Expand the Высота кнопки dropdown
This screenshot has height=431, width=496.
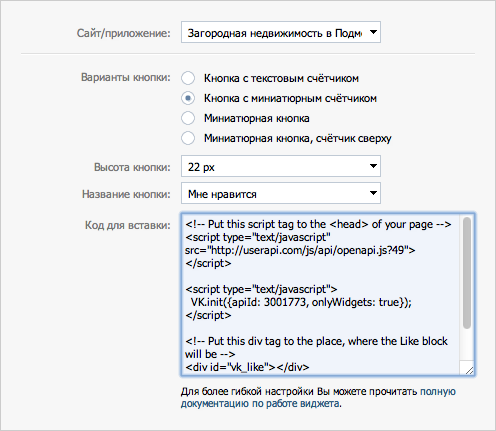pyautogui.click(x=281, y=166)
